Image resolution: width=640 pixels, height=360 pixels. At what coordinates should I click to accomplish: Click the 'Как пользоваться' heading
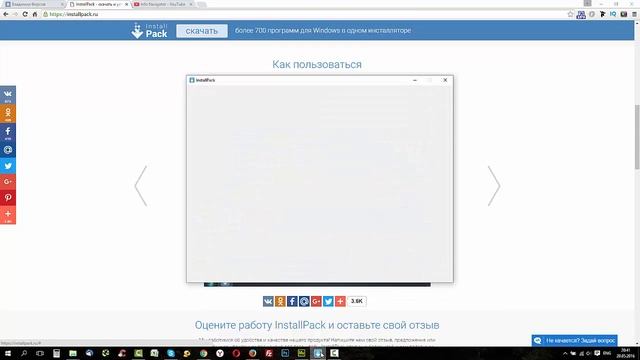[317, 64]
